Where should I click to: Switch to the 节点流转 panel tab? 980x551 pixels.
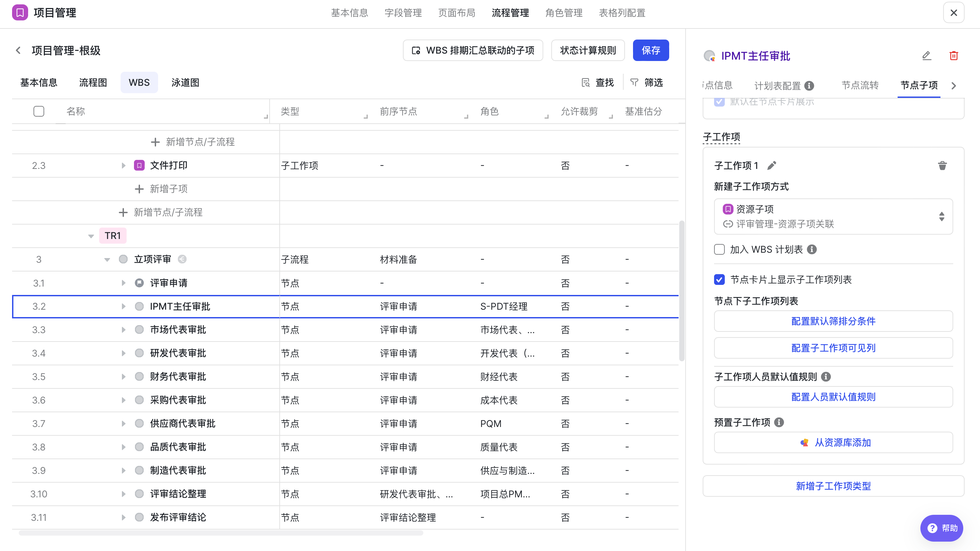click(860, 85)
